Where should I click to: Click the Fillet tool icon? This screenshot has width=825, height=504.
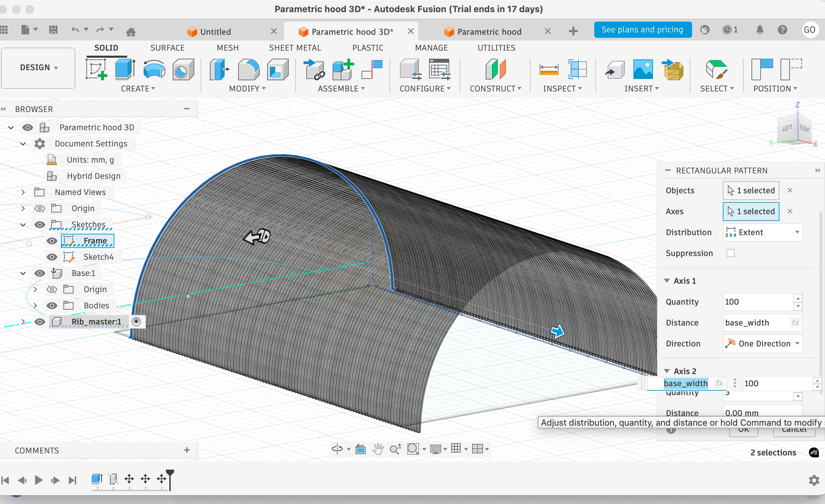tap(248, 69)
